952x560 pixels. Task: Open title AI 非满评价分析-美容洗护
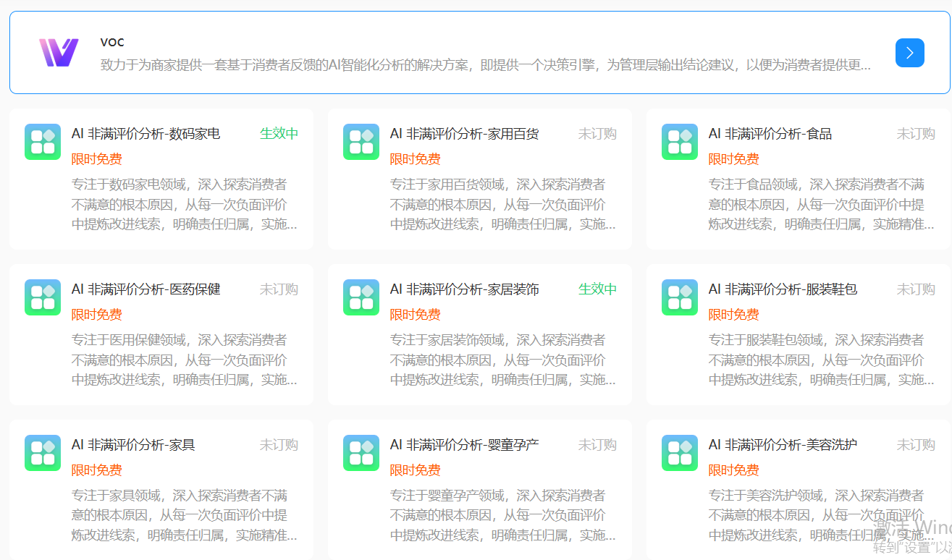pyautogui.click(x=783, y=445)
